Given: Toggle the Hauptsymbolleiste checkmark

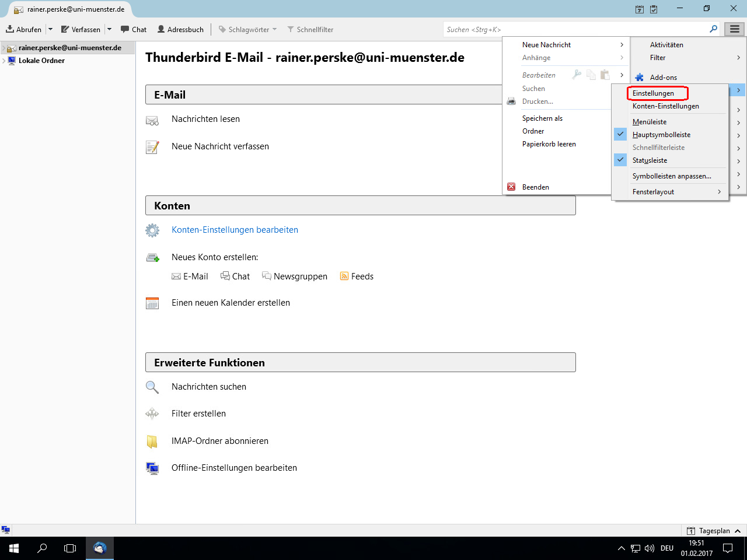Looking at the screenshot, I should pyautogui.click(x=620, y=134).
